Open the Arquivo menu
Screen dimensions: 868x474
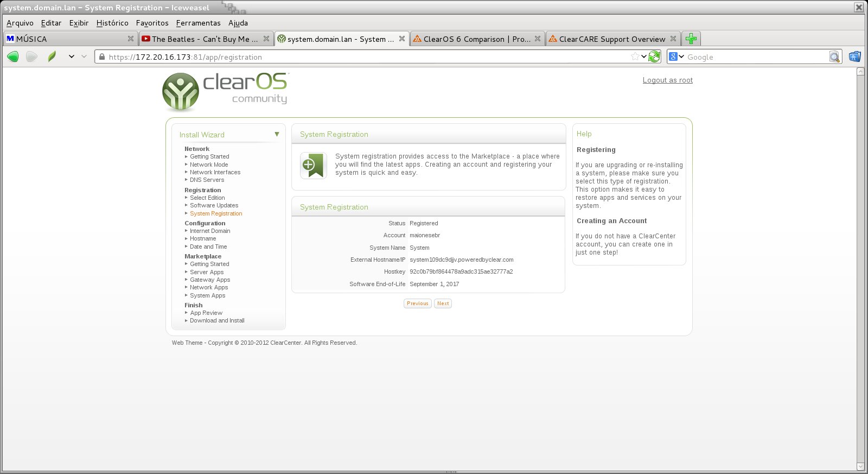(20, 23)
